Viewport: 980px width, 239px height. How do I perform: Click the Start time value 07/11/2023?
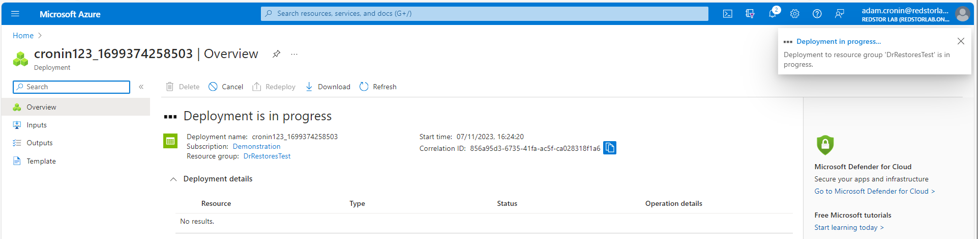(x=490, y=137)
